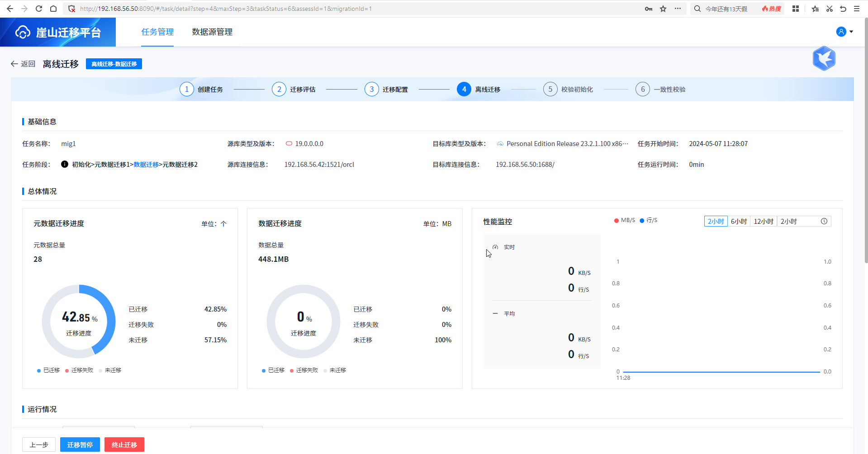This screenshot has width=868, height=454.
Task: Expand the user account dropdown arrow
Action: pos(851,32)
